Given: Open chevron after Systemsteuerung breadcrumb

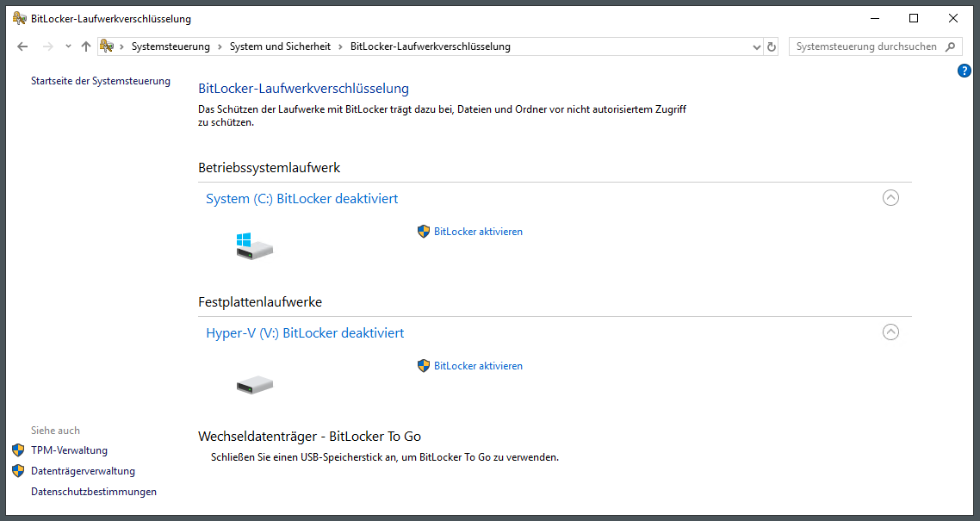Looking at the screenshot, I should [220, 47].
